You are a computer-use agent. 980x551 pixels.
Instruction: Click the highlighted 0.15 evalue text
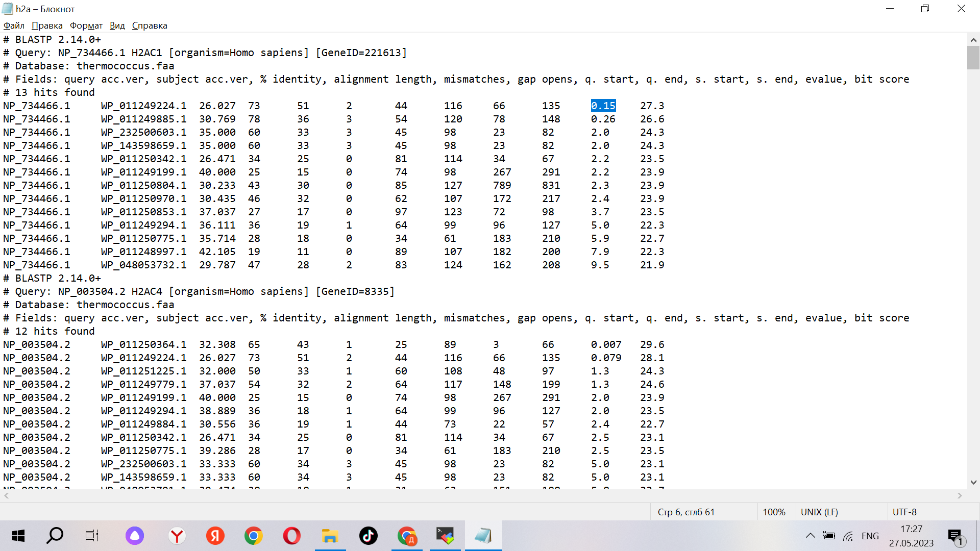point(603,106)
